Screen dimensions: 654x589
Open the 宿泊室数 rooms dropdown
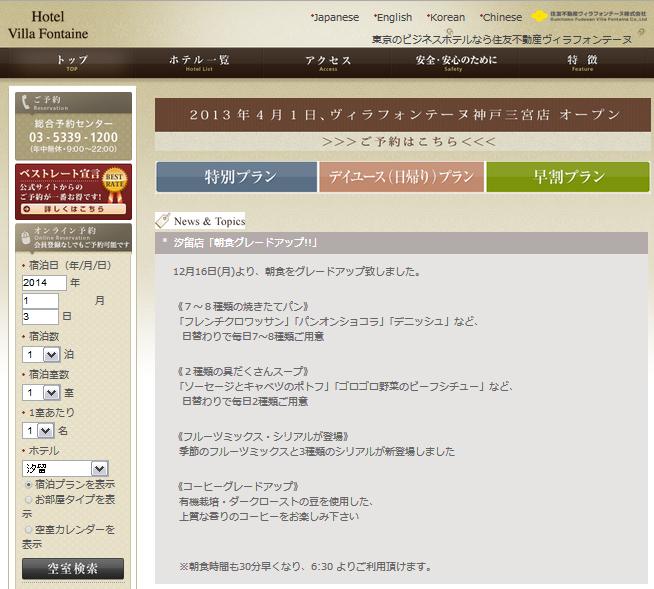click(x=41, y=393)
